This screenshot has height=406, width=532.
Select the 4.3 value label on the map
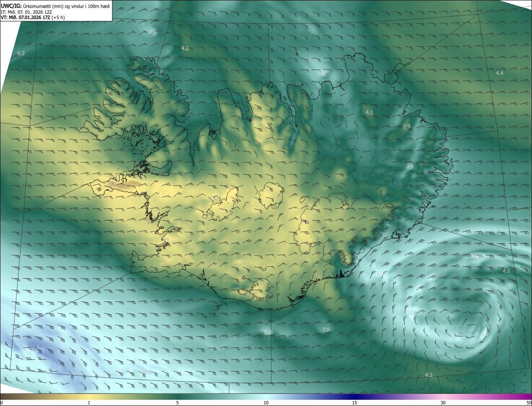coord(506,271)
